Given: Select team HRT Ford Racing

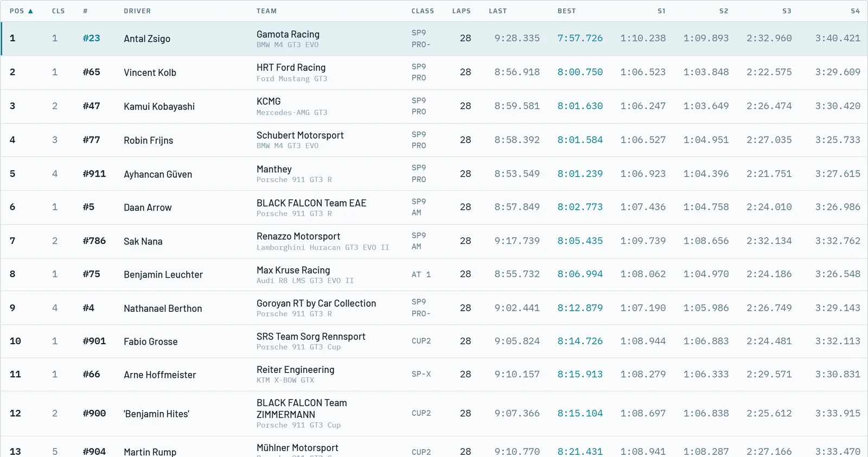Looking at the screenshot, I should pyautogui.click(x=291, y=67).
